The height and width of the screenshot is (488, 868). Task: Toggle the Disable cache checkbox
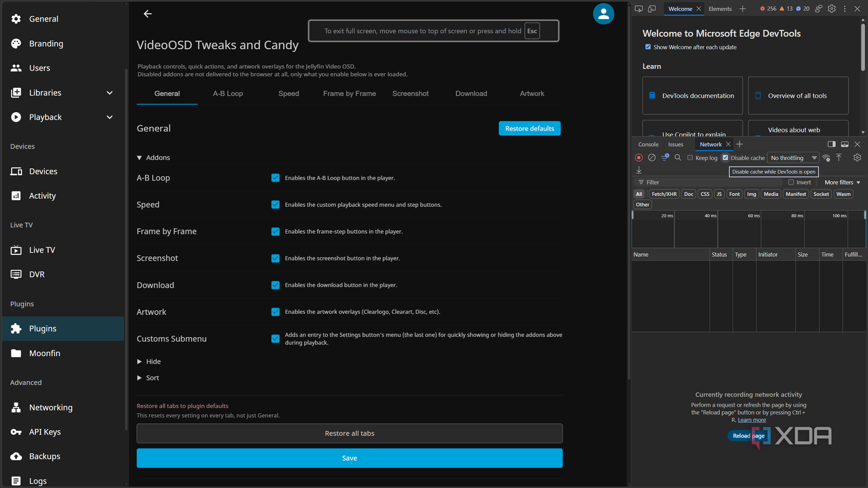coord(725,158)
